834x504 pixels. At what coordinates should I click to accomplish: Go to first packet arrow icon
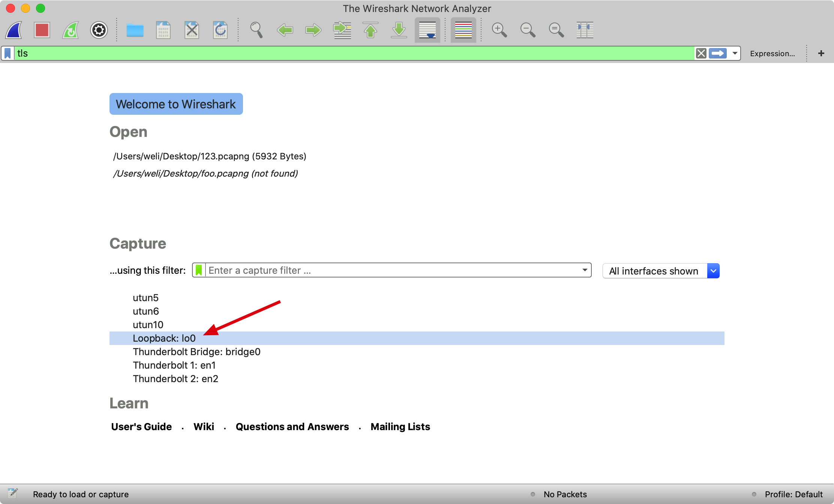[370, 30]
